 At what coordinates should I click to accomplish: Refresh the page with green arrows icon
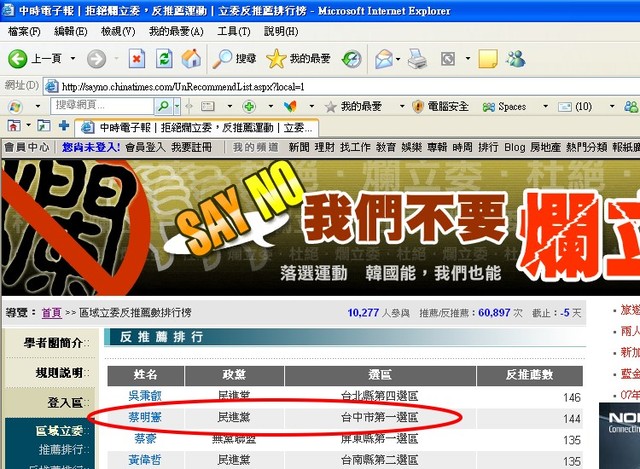(164, 59)
